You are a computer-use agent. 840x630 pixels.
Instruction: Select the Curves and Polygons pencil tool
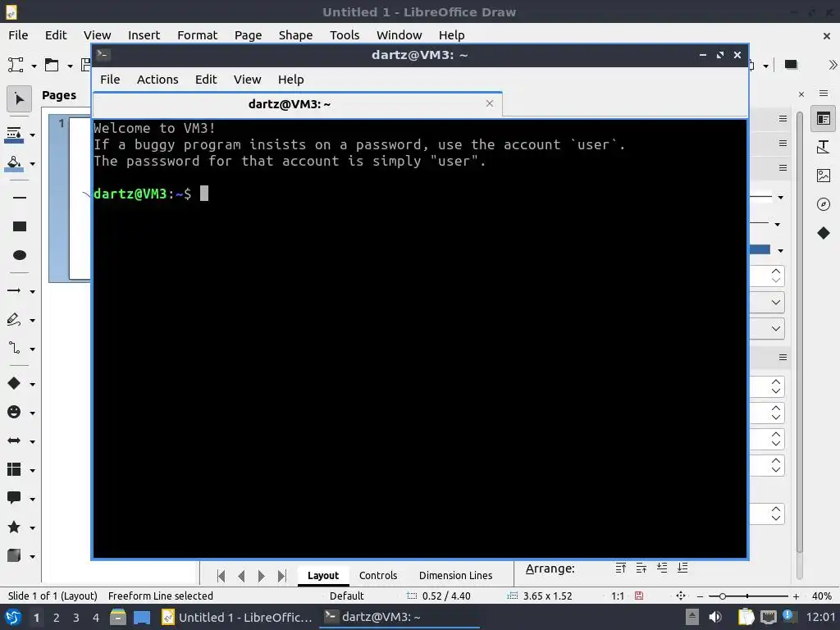point(14,320)
